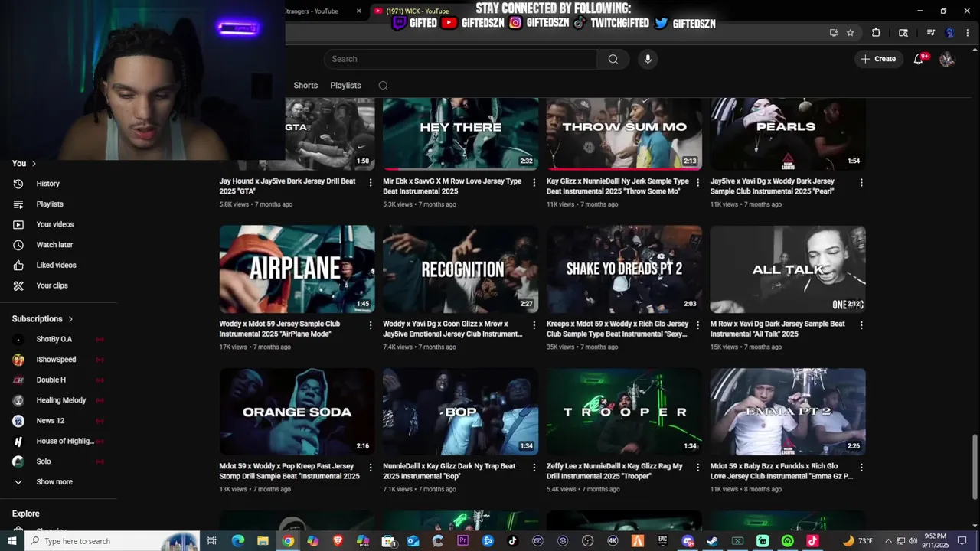Open the weather widget showing 73°F

click(857, 541)
